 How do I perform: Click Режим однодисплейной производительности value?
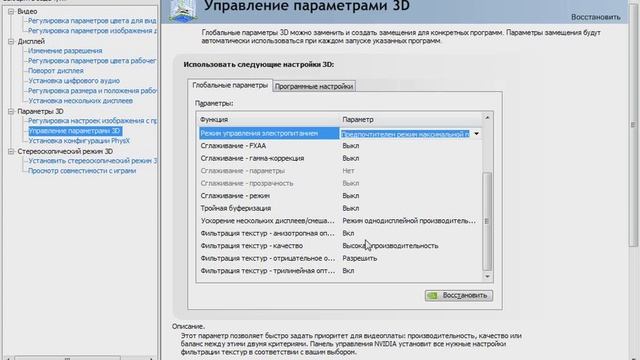[409, 221]
